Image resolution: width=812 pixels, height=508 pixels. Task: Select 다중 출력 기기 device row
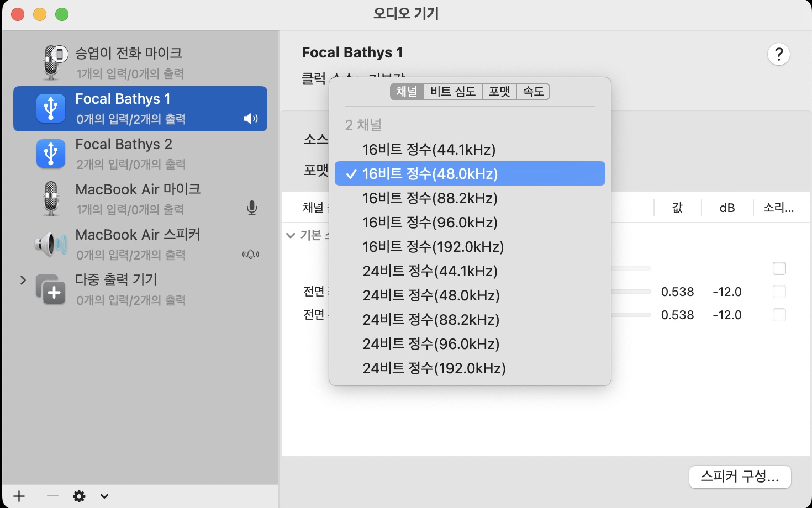click(140, 289)
